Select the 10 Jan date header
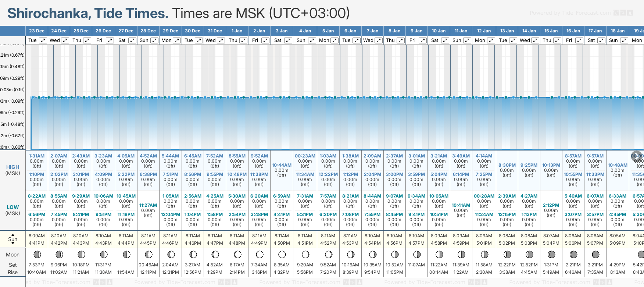This screenshot has height=287, width=644. click(x=439, y=31)
